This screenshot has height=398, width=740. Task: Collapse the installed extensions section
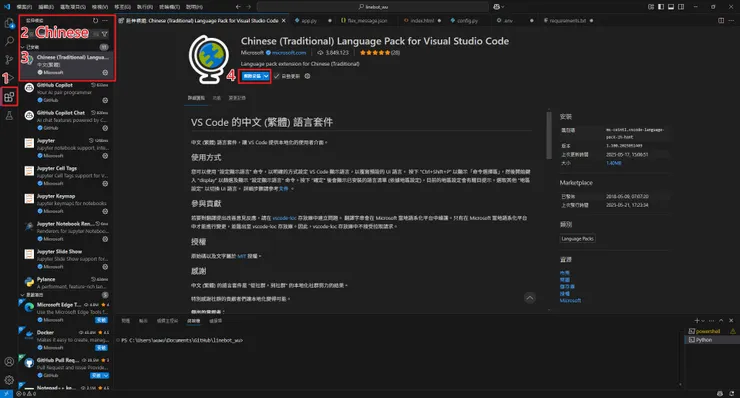(x=22, y=47)
